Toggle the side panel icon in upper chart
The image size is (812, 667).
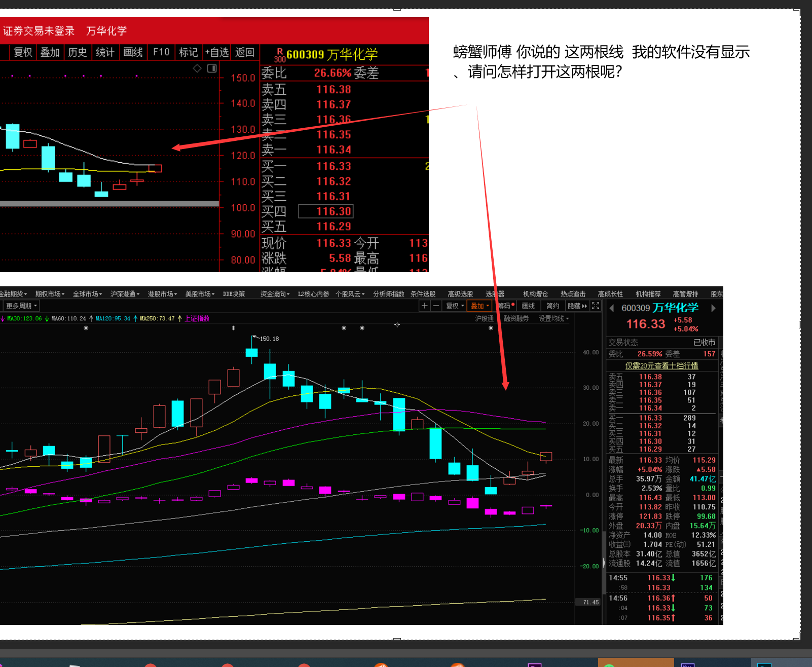[212, 68]
